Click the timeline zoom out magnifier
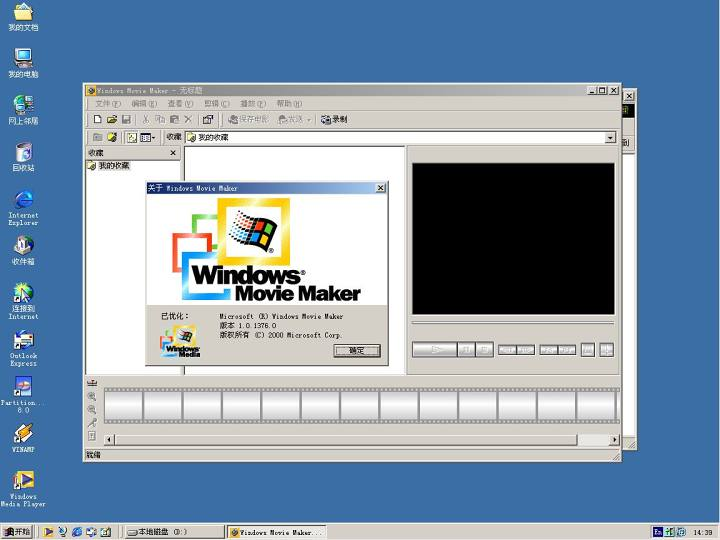720x540 pixels. pyautogui.click(x=92, y=410)
